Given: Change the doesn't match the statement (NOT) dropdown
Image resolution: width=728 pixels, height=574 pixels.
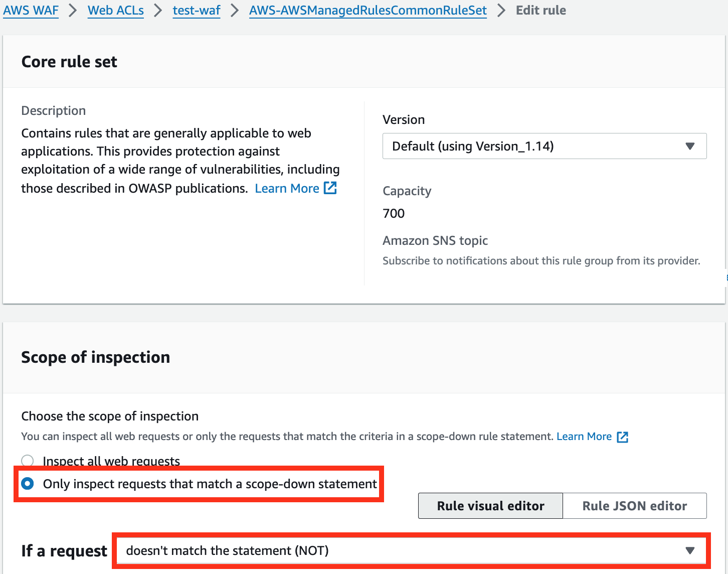Looking at the screenshot, I should (409, 550).
